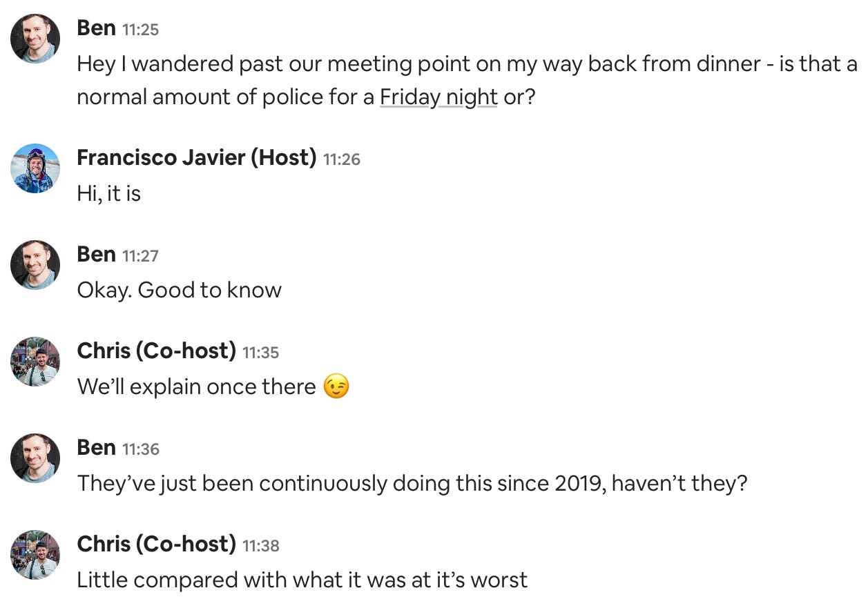Click the 'Chris (Co-host)' name at 11:38

[157, 545]
